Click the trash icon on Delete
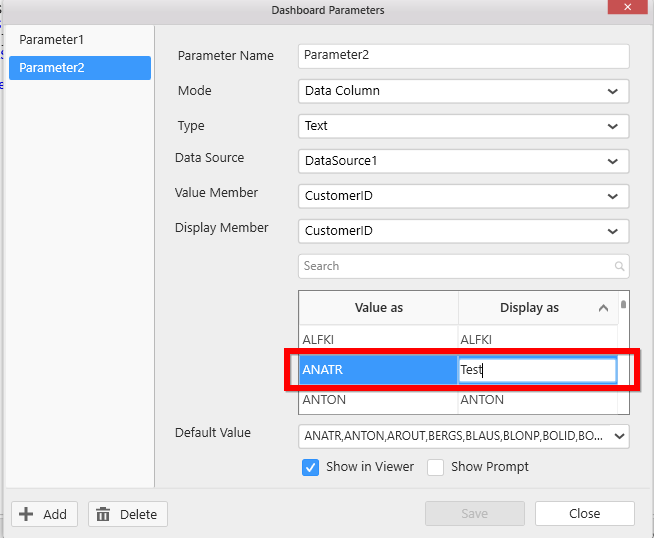Viewport: 654px width, 538px height. point(103,514)
